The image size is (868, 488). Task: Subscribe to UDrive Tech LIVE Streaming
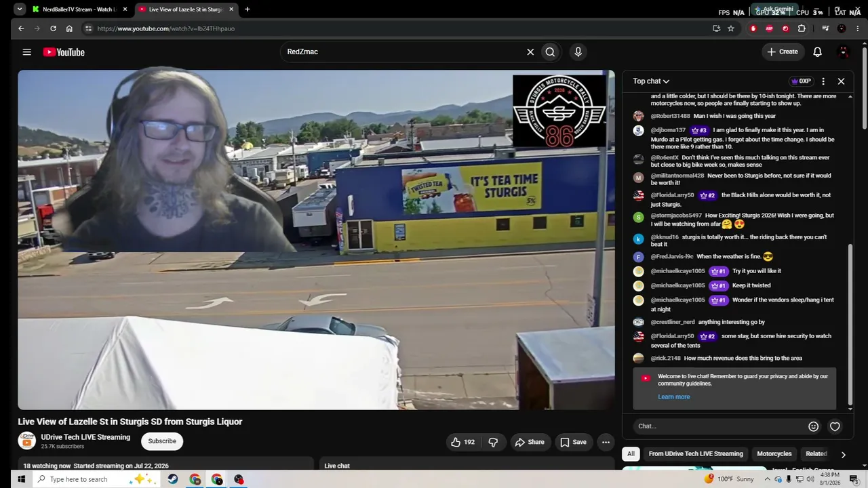162,441
